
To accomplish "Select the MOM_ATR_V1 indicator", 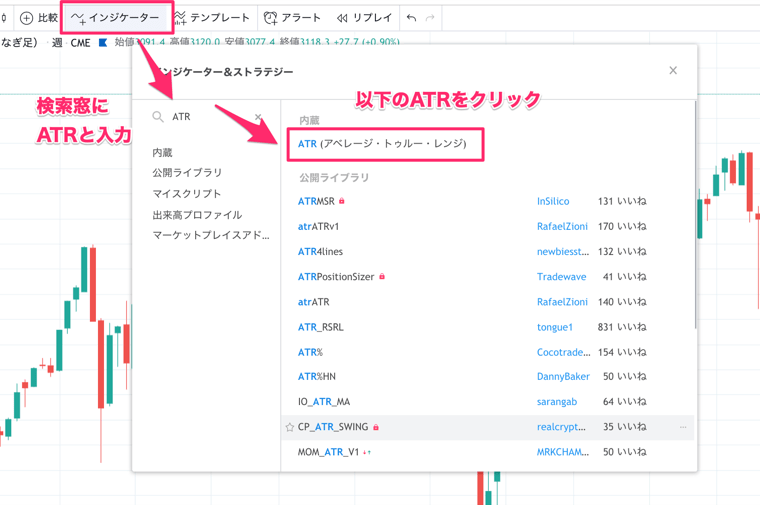I will point(328,452).
